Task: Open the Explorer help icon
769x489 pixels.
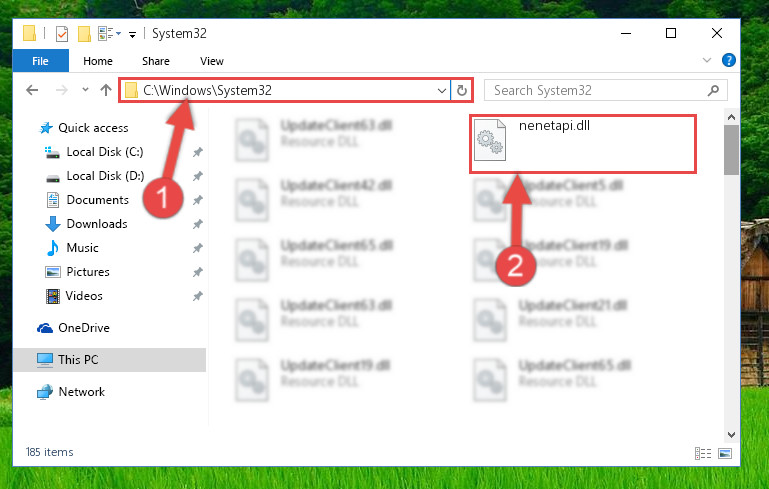Action: [728, 60]
